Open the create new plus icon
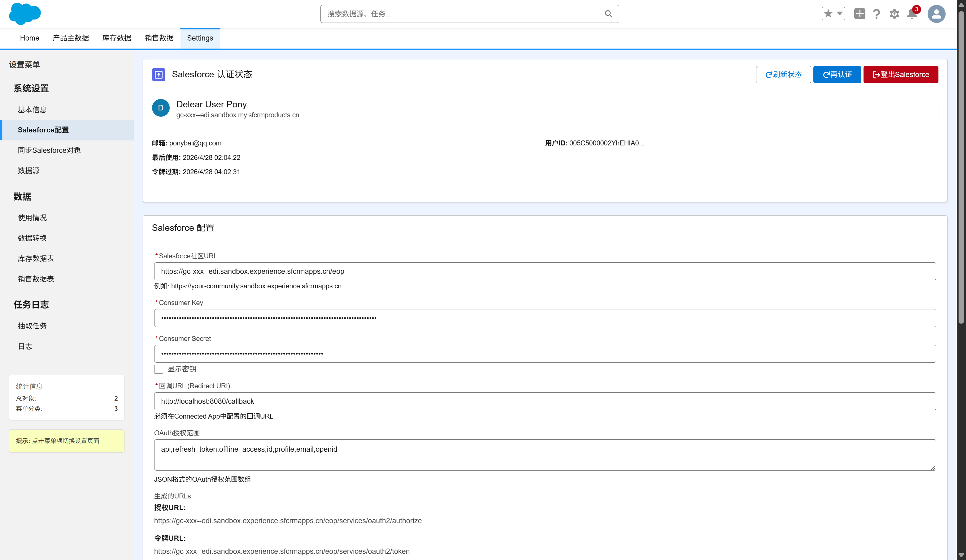 tap(859, 14)
